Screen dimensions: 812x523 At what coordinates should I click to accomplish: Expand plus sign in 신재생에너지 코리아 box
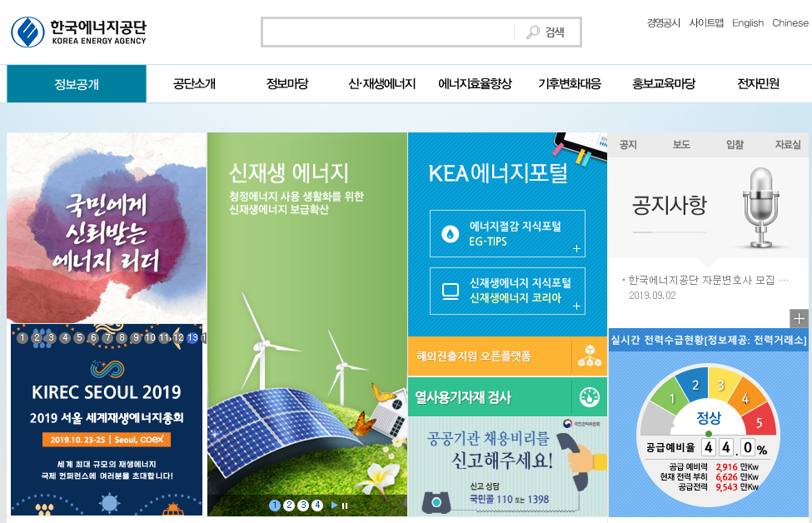[x=576, y=306]
